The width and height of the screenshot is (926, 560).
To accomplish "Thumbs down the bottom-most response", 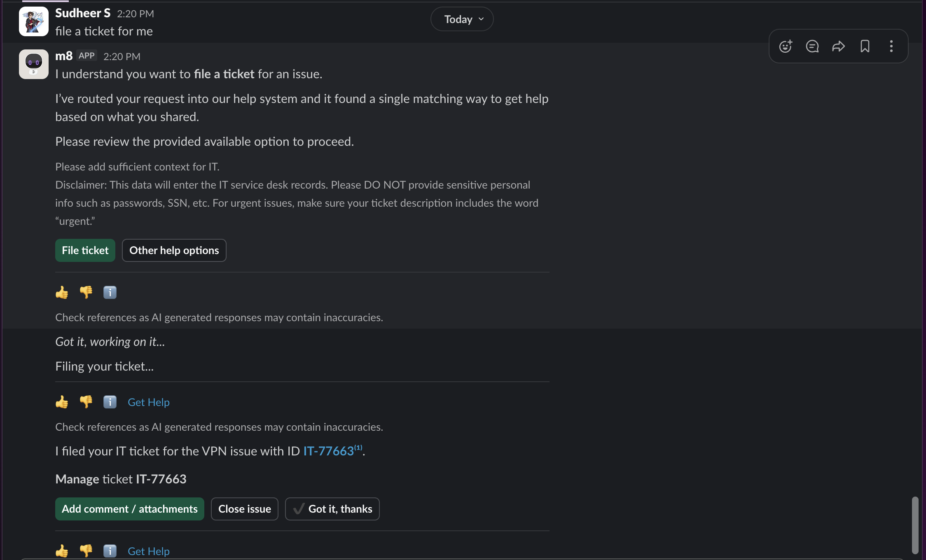I will point(86,551).
